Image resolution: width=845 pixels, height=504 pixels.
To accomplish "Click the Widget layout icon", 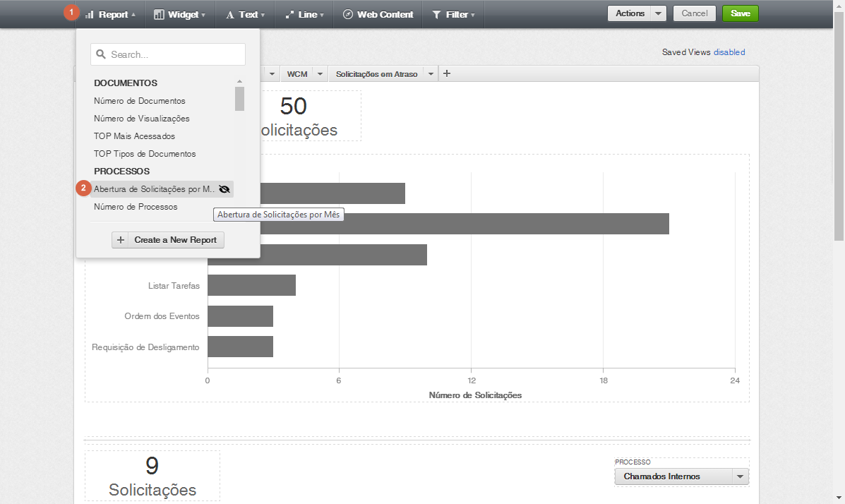I will point(159,15).
